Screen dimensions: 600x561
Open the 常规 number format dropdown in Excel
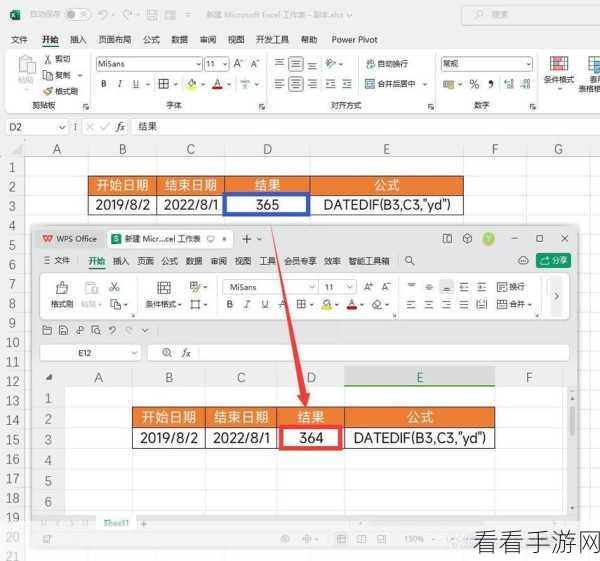pyautogui.click(x=528, y=64)
